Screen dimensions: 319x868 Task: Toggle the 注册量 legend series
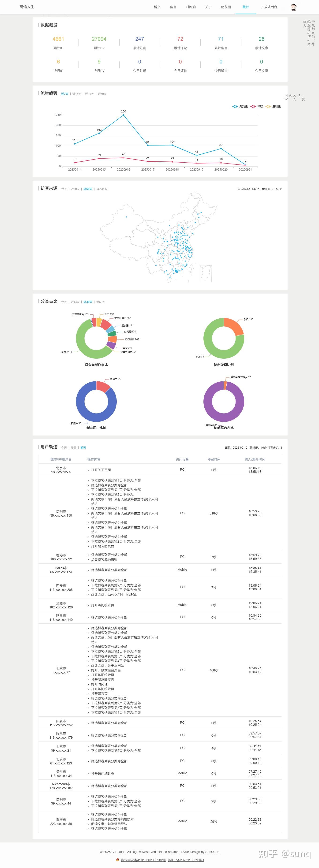273,106
